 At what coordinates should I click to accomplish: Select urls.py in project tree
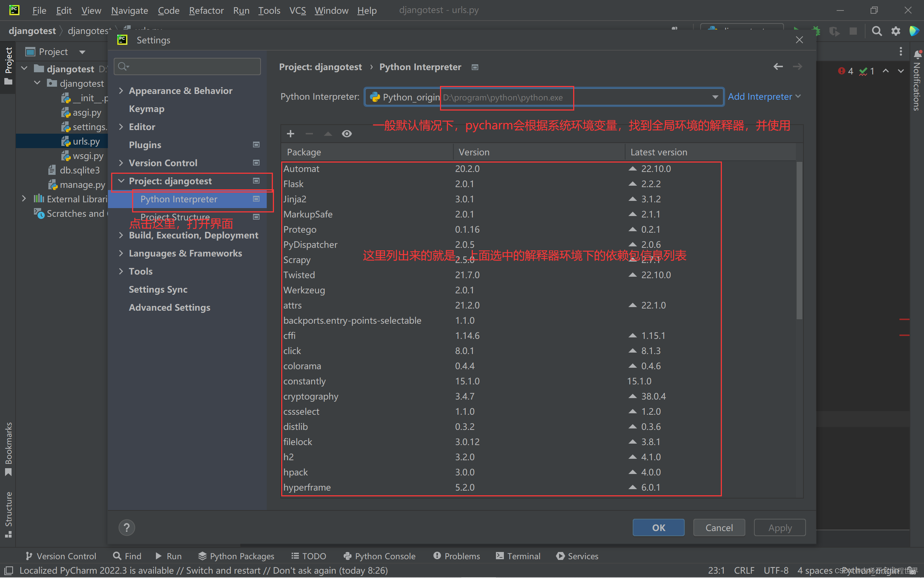point(86,141)
